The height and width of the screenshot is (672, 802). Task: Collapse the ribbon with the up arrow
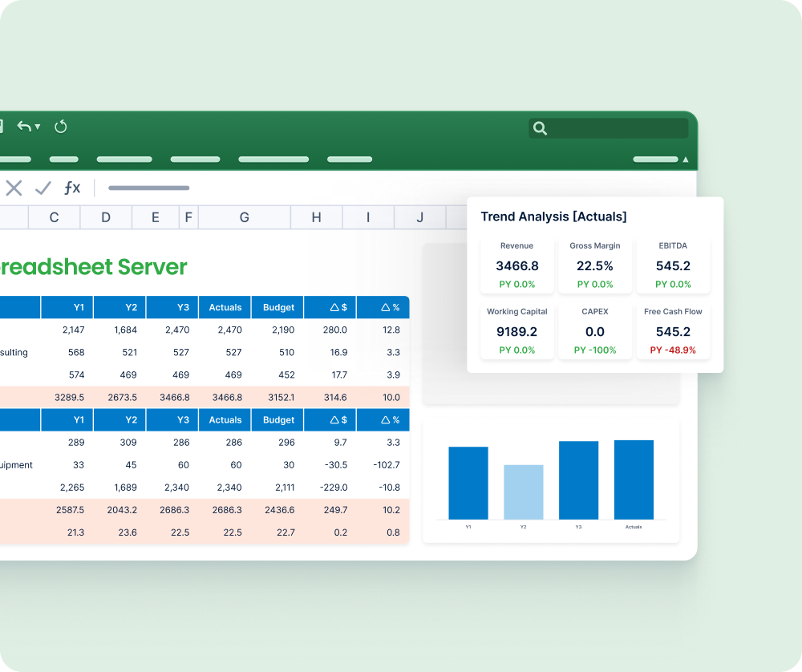pos(686,160)
